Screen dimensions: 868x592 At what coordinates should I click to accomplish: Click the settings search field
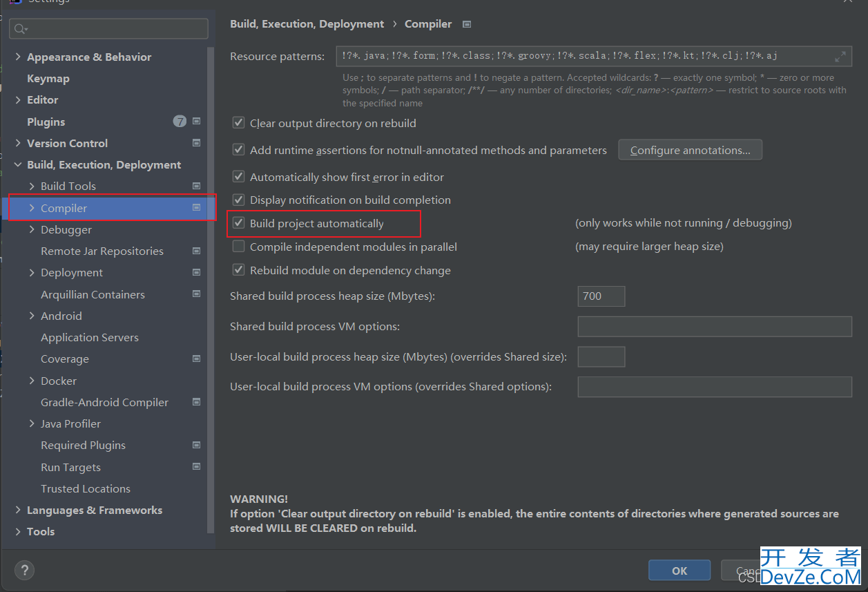[x=108, y=29]
